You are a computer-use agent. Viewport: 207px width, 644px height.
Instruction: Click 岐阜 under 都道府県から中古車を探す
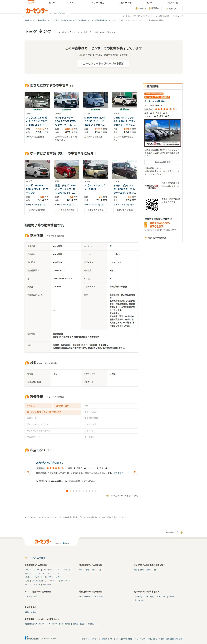pos(81,570)
